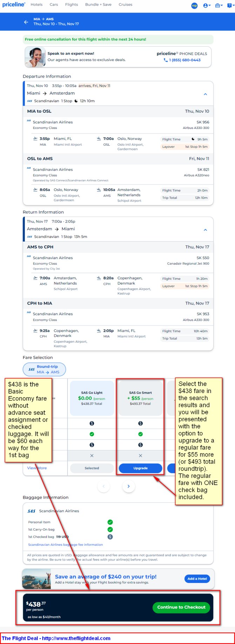Click the SK 821 flight number
This screenshot has width=235, height=644.
click(x=203, y=170)
